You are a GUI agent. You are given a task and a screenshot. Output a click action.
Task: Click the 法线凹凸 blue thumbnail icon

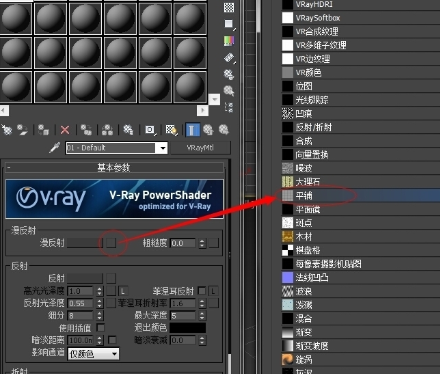pyautogui.click(x=287, y=277)
